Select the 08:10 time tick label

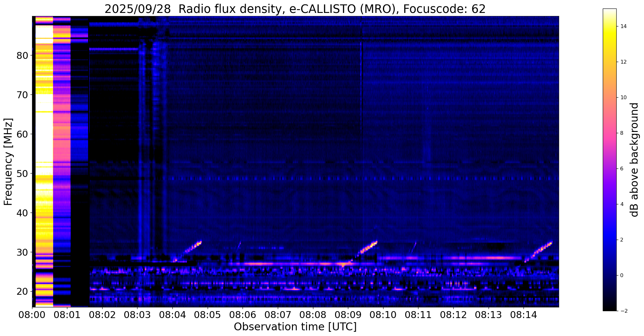[383, 315]
